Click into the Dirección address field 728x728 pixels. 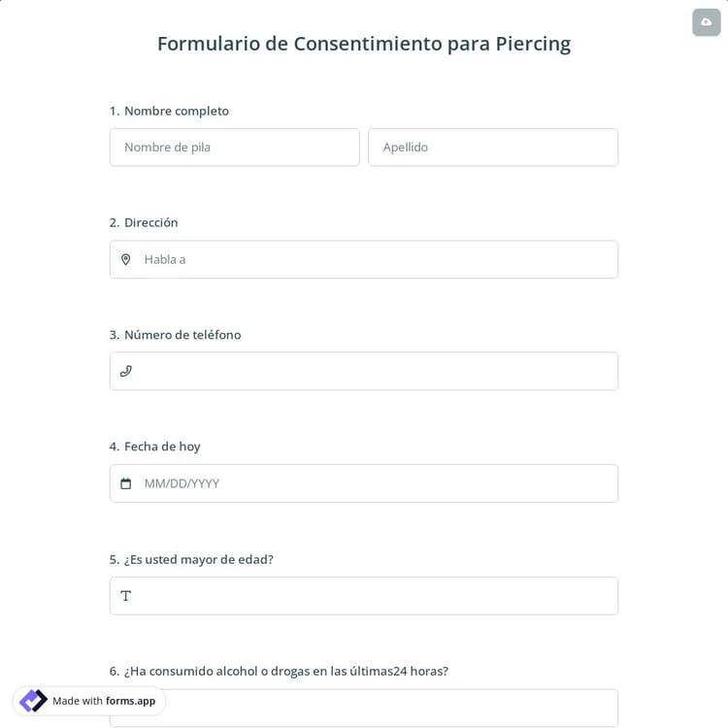374,259
